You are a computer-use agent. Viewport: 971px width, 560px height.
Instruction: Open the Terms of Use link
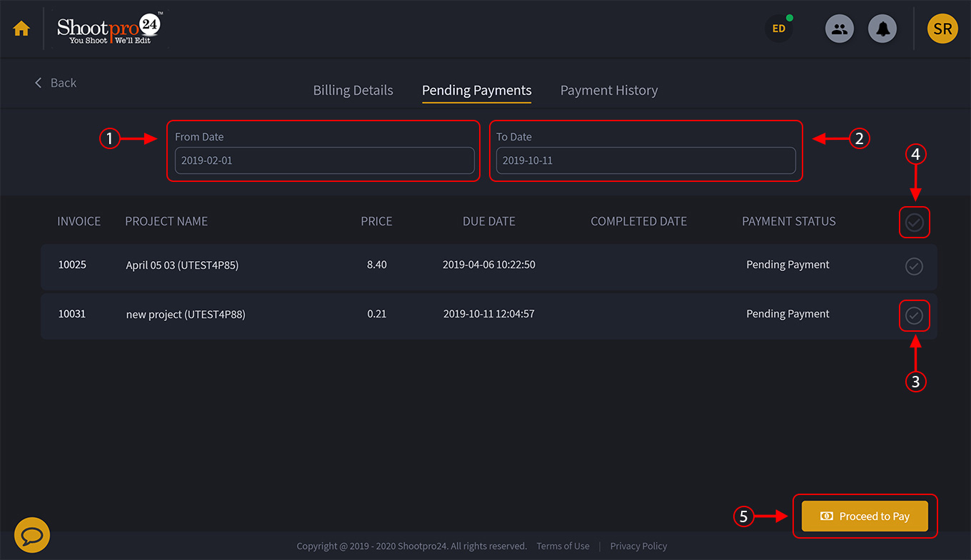[x=563, y=546]
